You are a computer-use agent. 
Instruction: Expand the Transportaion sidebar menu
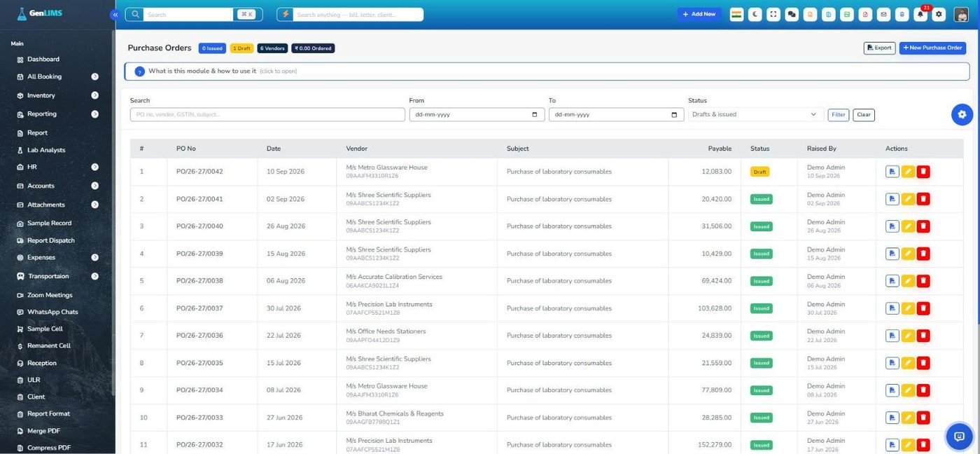tap(57, 276)
